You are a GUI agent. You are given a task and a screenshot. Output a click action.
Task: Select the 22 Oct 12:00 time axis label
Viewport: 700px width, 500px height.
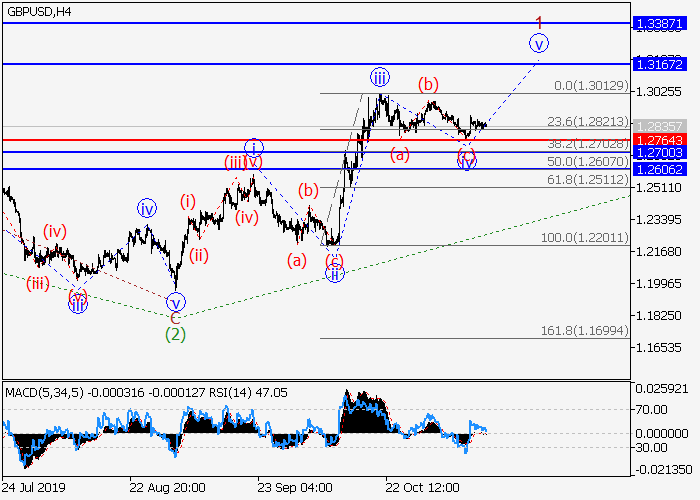click(423, 487)
